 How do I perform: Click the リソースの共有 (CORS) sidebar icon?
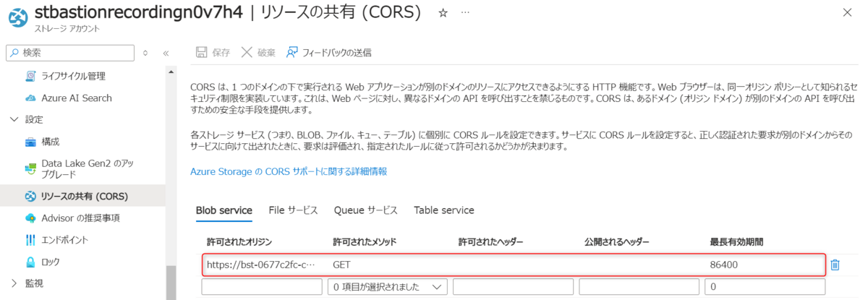tap(30, 196)
